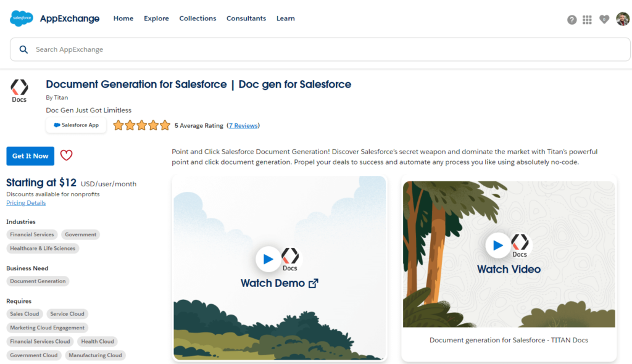Open the user profile avatar
Viewport: 632px width, 364px height.
pyautogui.click(x=622, y=19)
